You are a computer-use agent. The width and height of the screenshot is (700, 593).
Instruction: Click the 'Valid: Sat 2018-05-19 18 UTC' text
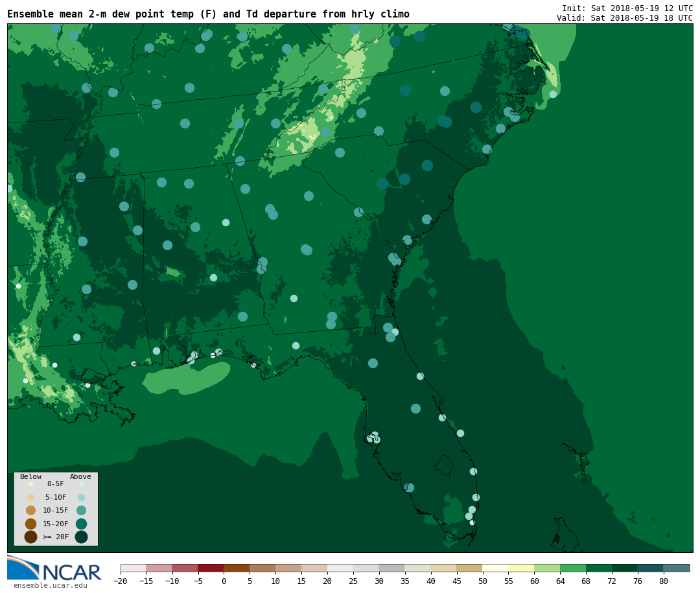tap(625, 18)
